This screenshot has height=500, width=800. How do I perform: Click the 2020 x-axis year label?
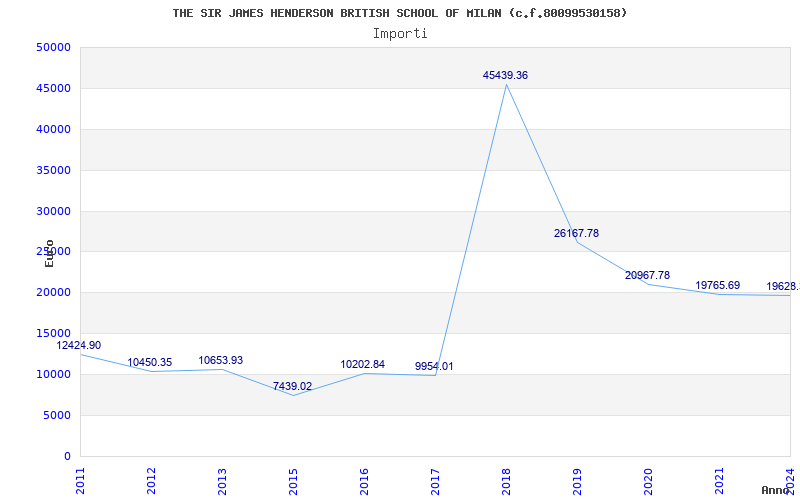pyautogui.click(x=648, y=481)
